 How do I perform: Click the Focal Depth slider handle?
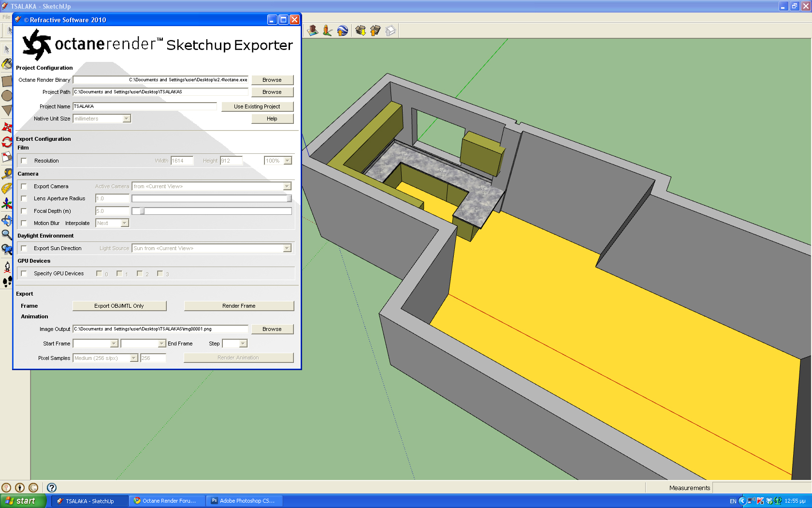(x=142, y=211)
